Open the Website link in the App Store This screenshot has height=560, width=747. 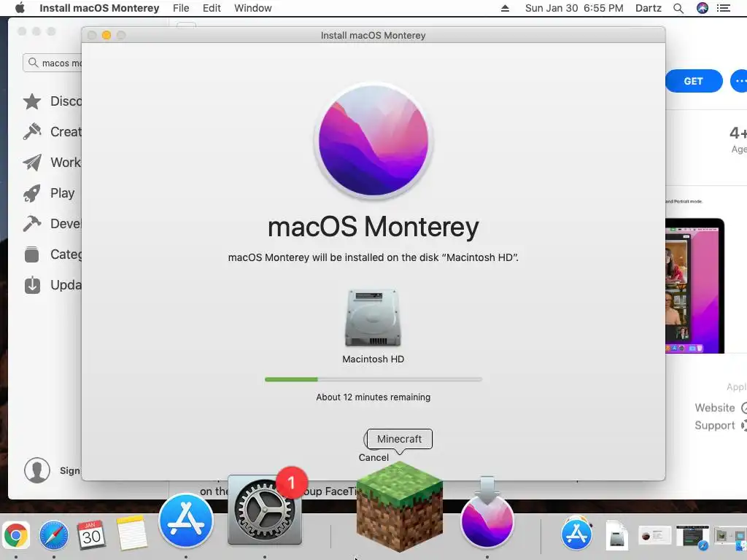pyautogui.click(x=720, y=408)
